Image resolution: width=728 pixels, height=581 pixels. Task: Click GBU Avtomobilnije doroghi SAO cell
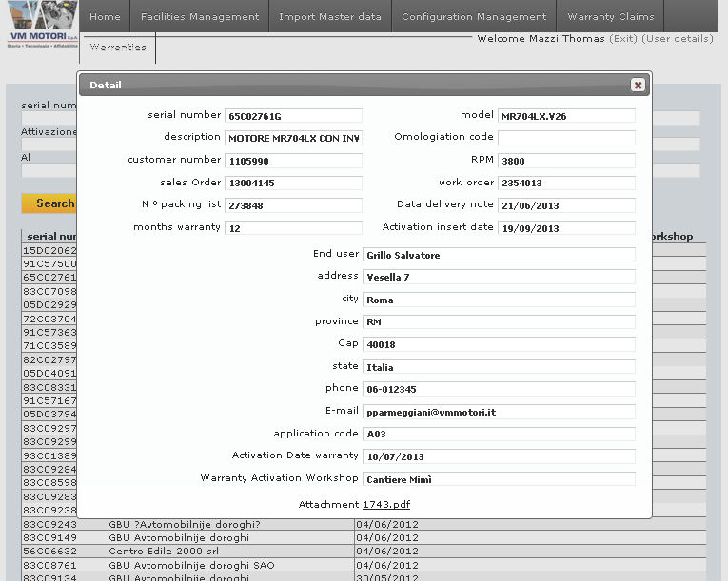coord(191,565)
